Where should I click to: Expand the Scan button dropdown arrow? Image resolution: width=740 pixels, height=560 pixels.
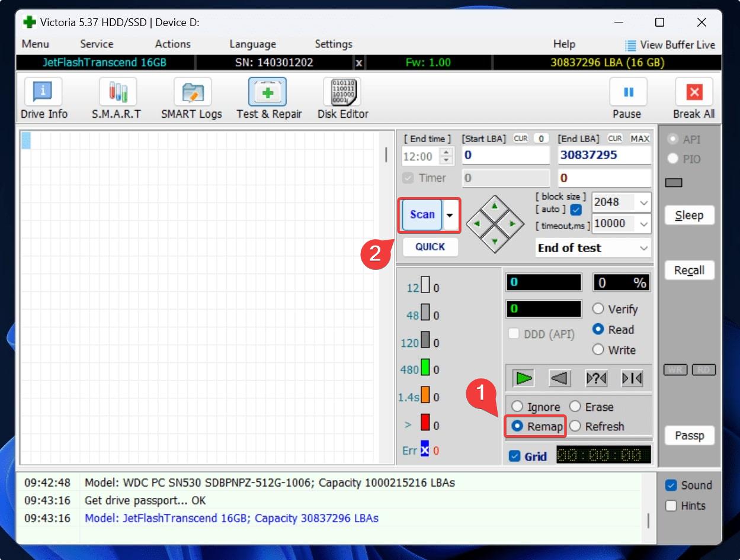click(x=451, y=215)
